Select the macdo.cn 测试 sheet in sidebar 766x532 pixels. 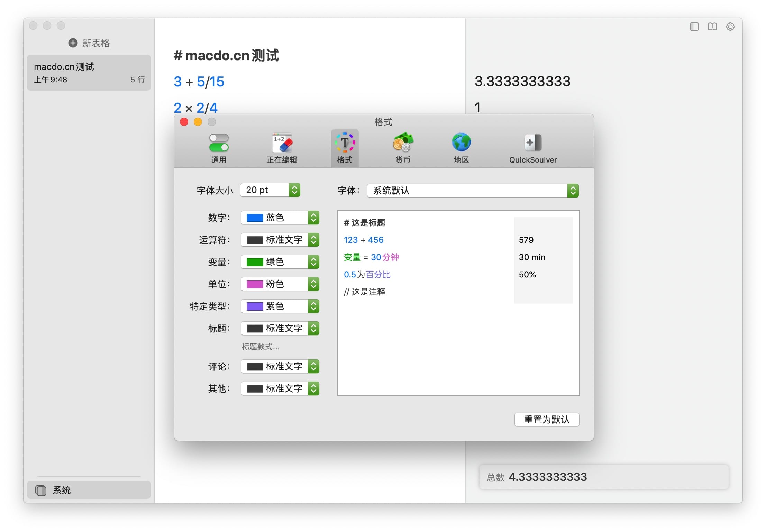click(89, 73)
